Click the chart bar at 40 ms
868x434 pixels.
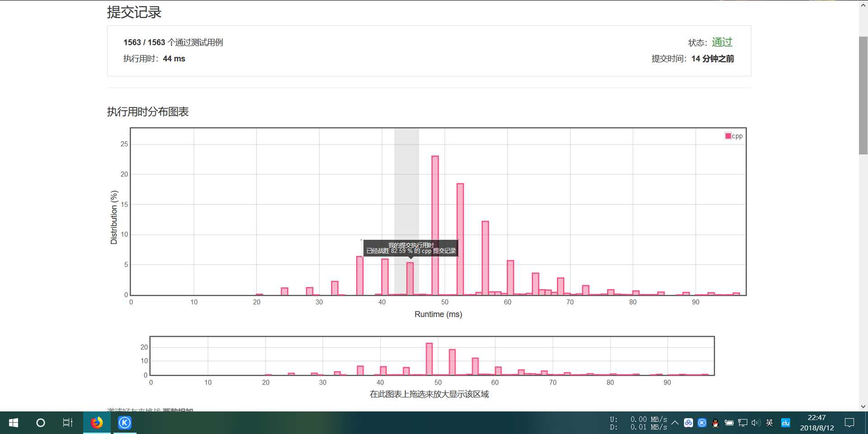385,277
